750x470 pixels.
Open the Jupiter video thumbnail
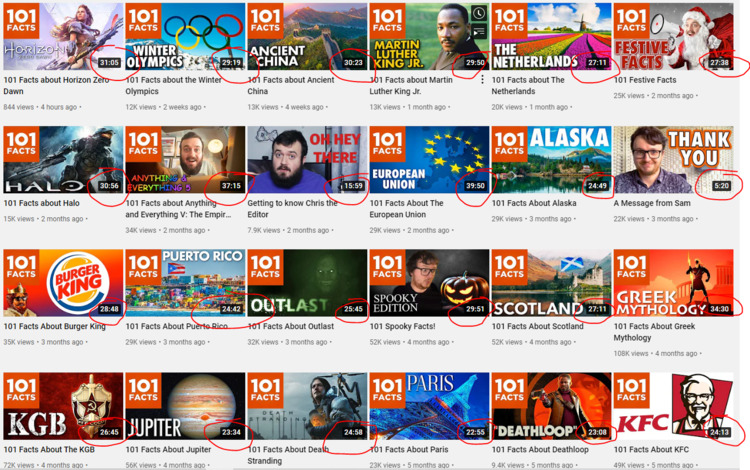point(185,406)
